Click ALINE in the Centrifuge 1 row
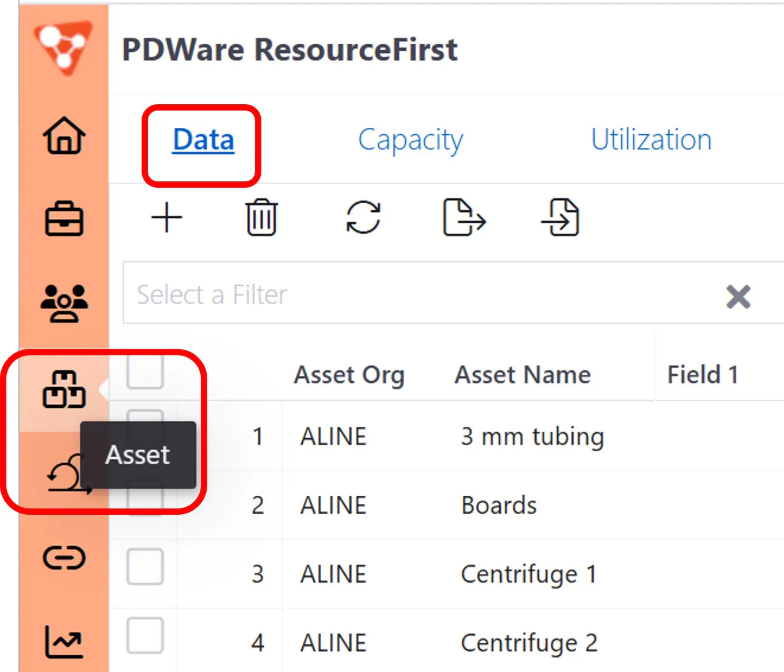784x672 pixels. (x=333, y=574)
